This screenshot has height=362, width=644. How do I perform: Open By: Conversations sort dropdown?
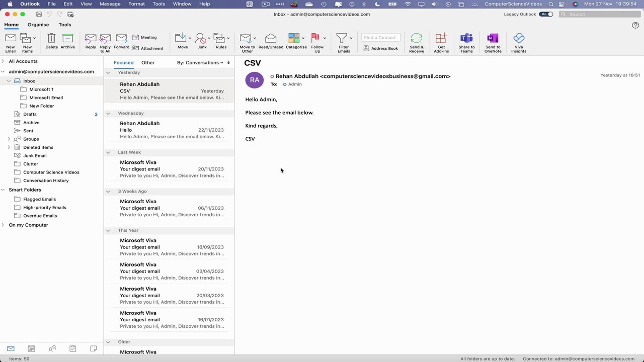tap(200, 63)
